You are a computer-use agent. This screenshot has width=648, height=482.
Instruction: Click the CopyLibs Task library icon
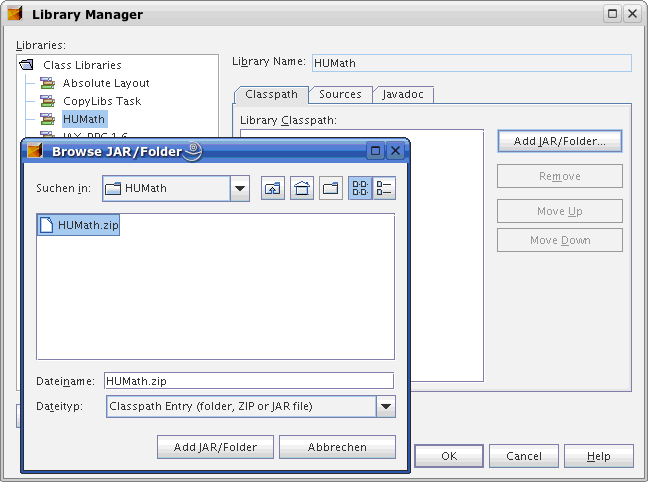[x=48, y=102]
